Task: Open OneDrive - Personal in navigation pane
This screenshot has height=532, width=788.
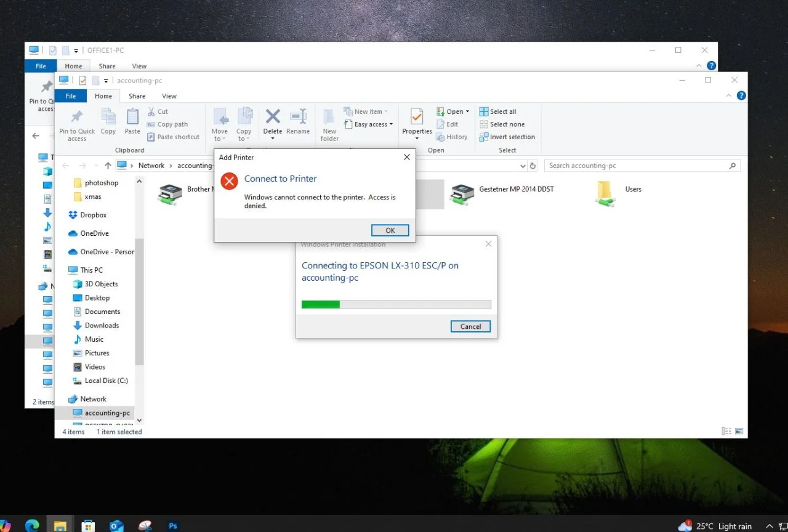Action: (101, 252)
